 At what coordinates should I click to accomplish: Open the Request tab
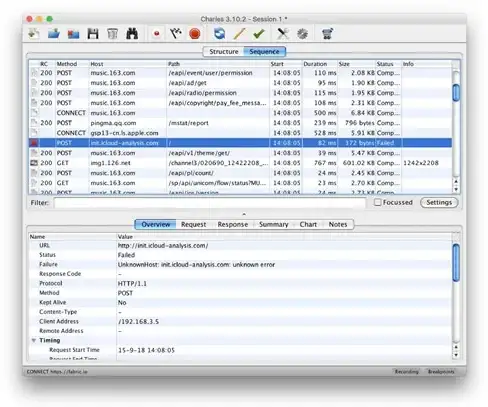(194, 224)
